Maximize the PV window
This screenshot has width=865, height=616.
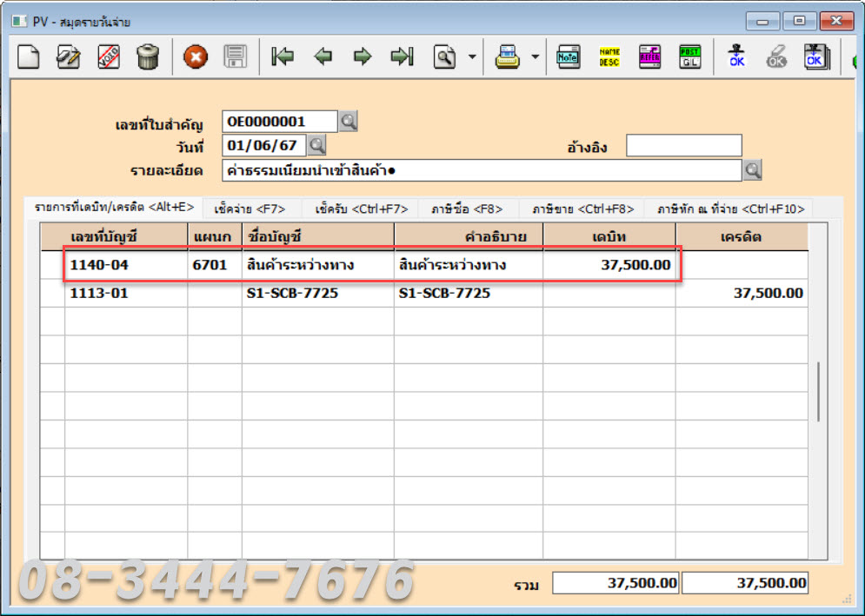[x=799, y=22]
